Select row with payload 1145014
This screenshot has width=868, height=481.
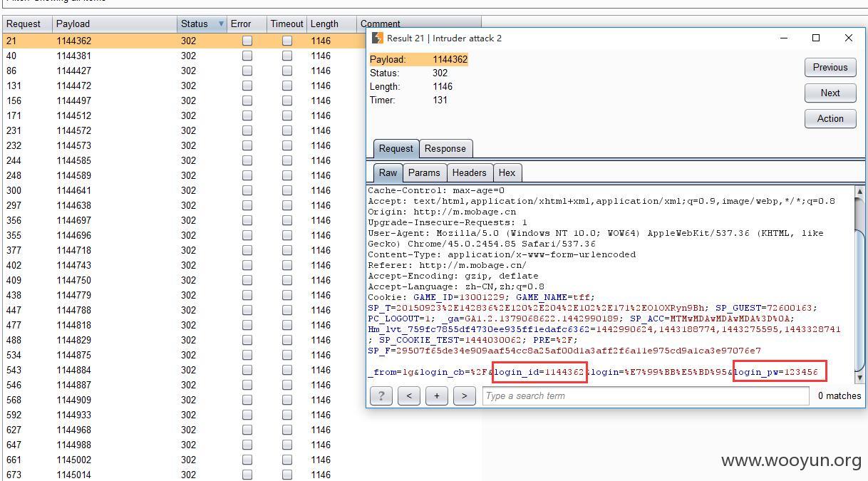click(x=242, y=475)
